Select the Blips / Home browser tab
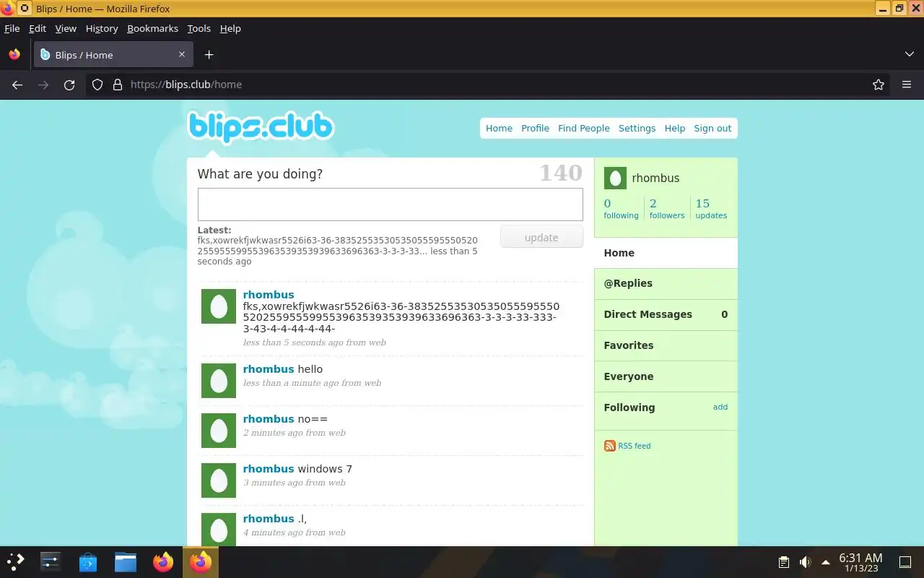 (113, 54)
